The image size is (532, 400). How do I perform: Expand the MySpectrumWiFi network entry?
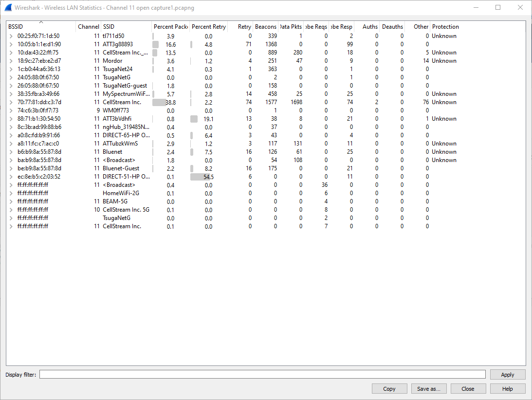point(11,94)
